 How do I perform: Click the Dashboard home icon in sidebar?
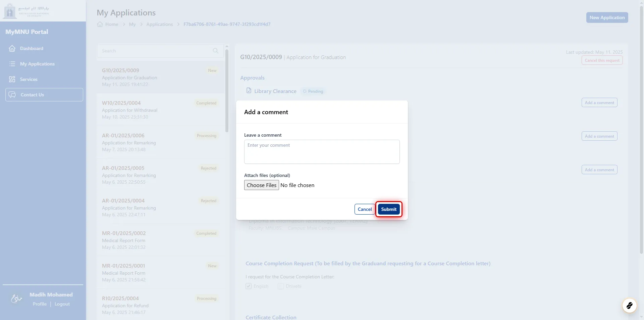(x=12, y=48)
